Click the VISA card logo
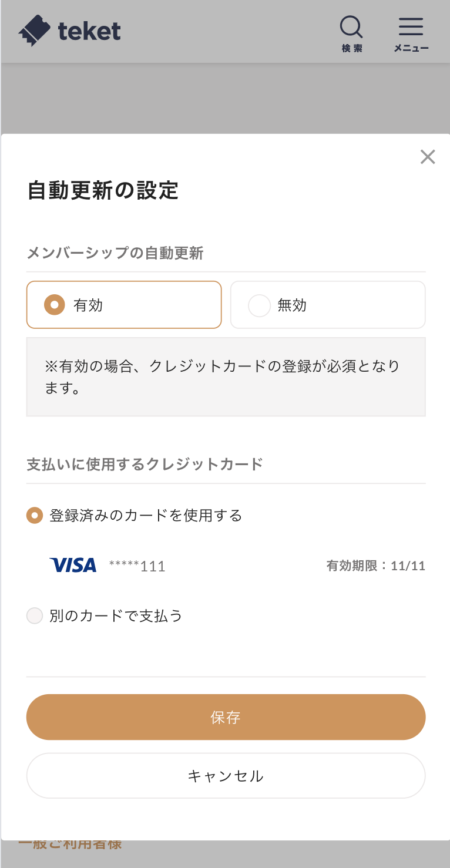450x868 pixels. [x=73, y=566]
